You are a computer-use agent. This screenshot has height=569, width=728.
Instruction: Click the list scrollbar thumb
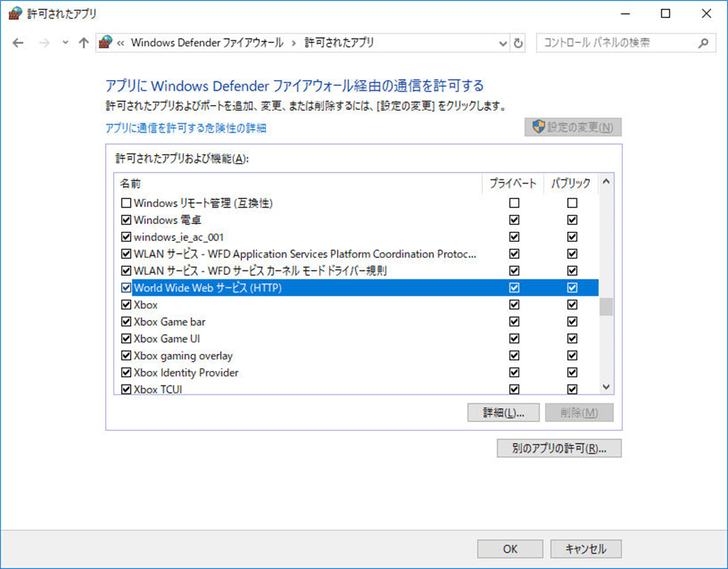pyautogui.click(x=606, y=306)
